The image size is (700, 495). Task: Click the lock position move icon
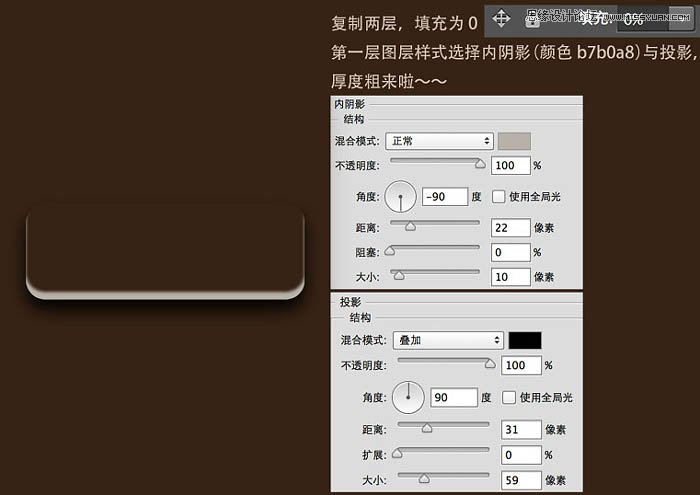tap(501, 19)
